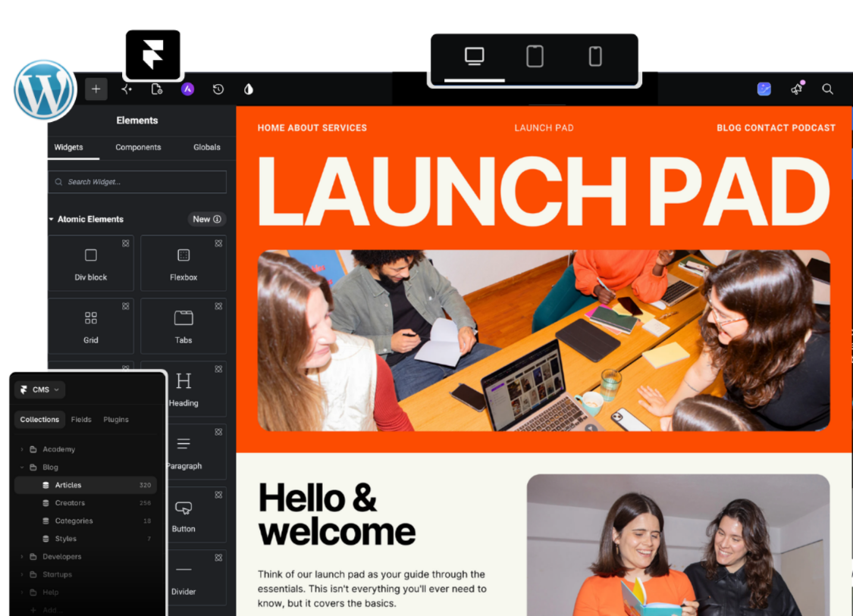Add the Div block widget
This screenshot has width=853, height=616.
pyautogui.click(x=91, y=263)
